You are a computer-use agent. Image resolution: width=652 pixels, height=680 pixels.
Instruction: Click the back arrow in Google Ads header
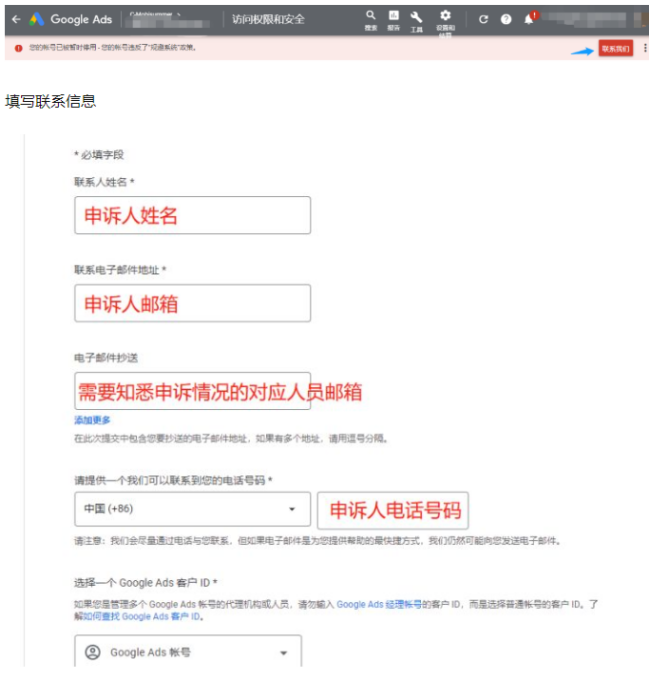tap(16, 19)
